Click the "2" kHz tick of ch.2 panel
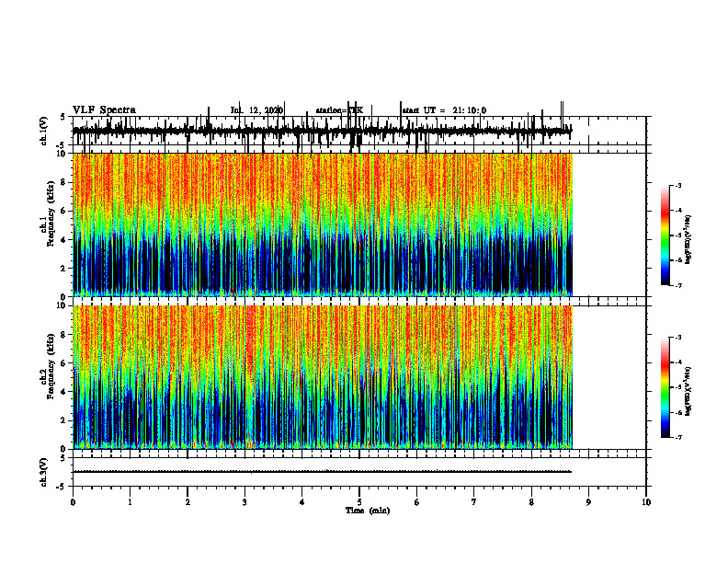728x563 pixels. click(64, 420)
